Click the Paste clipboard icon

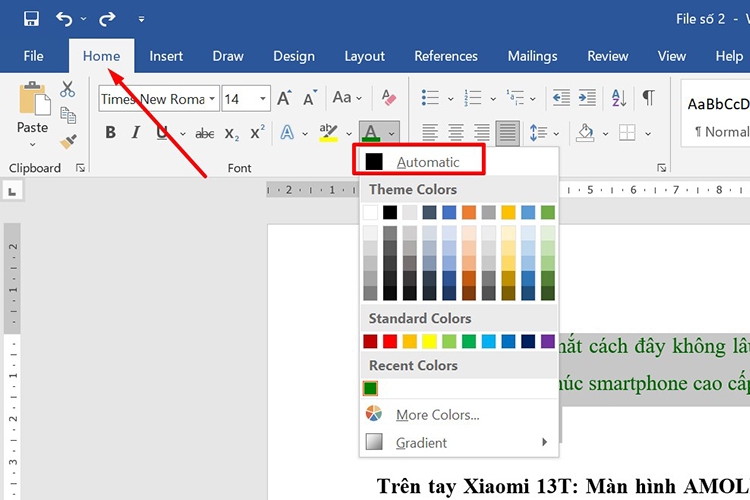tap(34, 99)
